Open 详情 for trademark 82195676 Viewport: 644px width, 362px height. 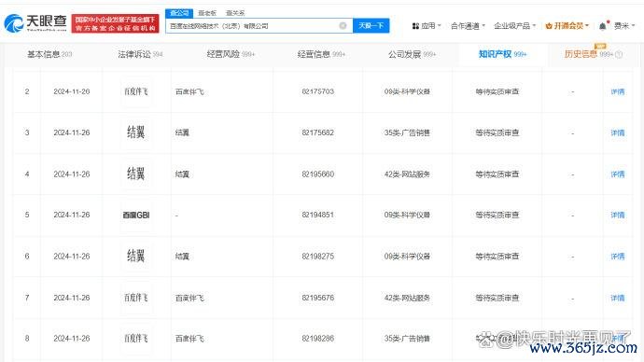click(617, 298)
